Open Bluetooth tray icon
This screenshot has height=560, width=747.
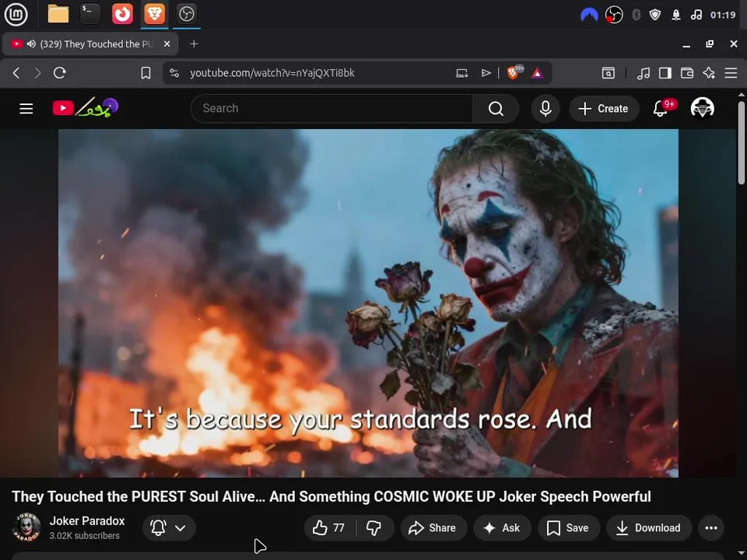(636, 16)
